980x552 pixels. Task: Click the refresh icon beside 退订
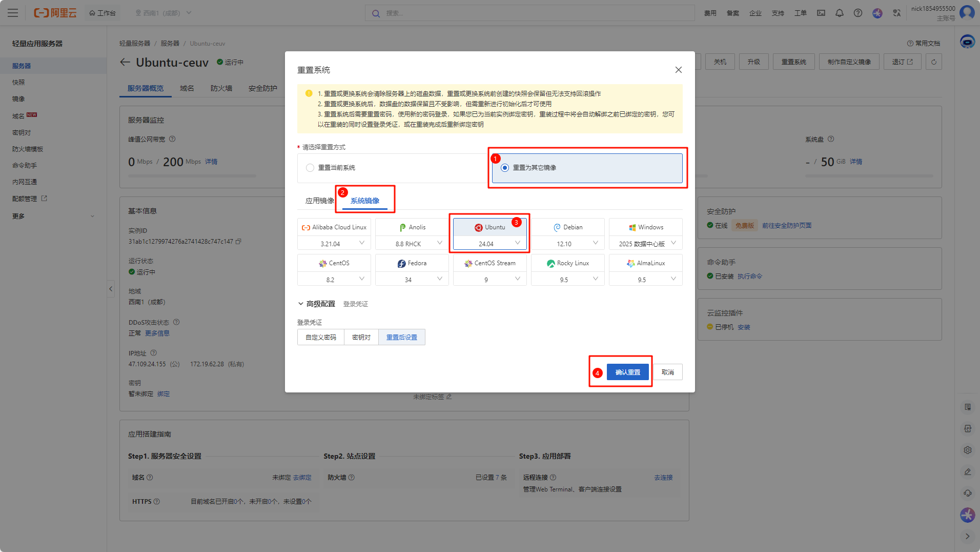[x=933, y=62]
